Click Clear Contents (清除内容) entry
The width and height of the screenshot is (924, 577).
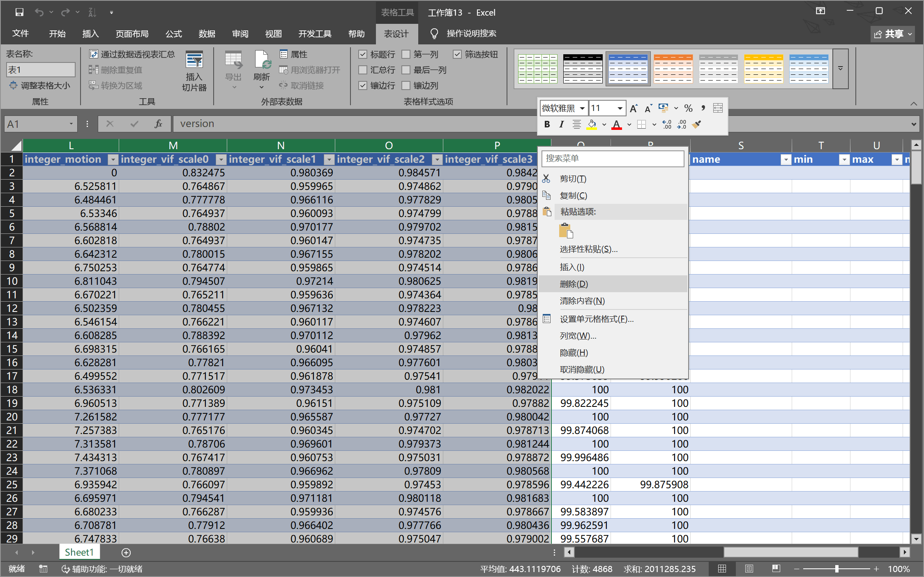(x=613, y=301)
